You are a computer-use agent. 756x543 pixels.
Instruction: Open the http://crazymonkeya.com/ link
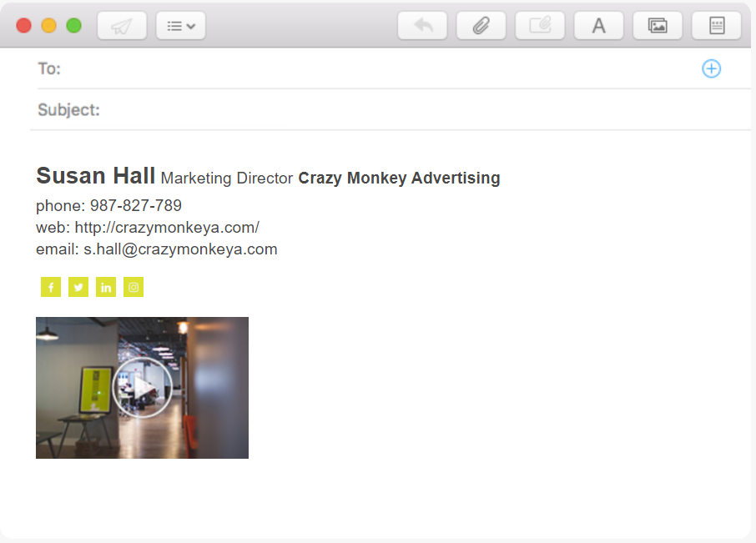click(x=167, y=228)
